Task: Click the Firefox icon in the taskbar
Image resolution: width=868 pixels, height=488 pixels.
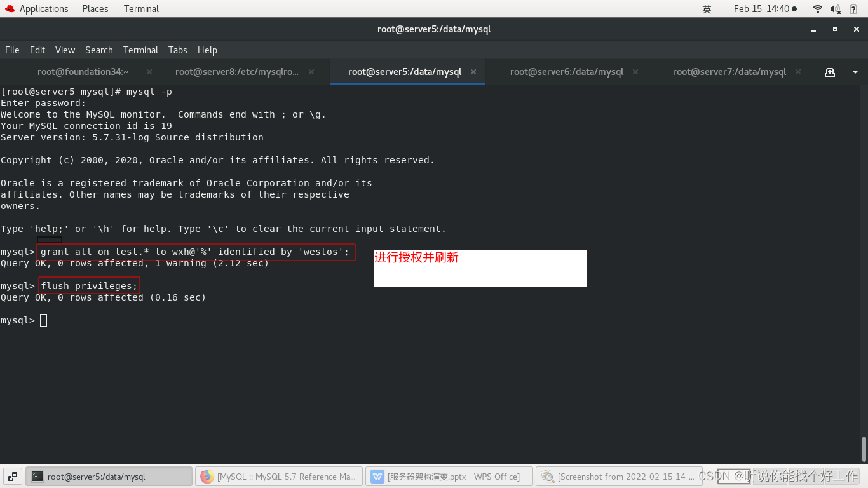Action: click(207, 476)
